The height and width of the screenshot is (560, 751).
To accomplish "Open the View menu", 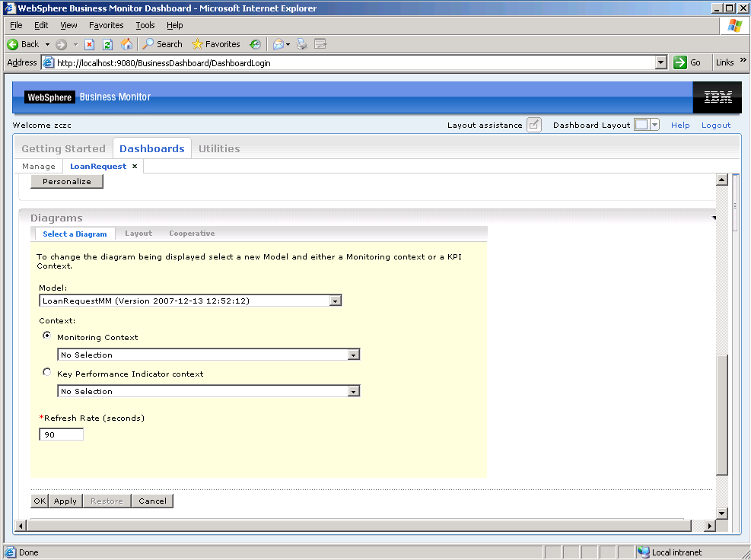I will (x=68, y=25).
